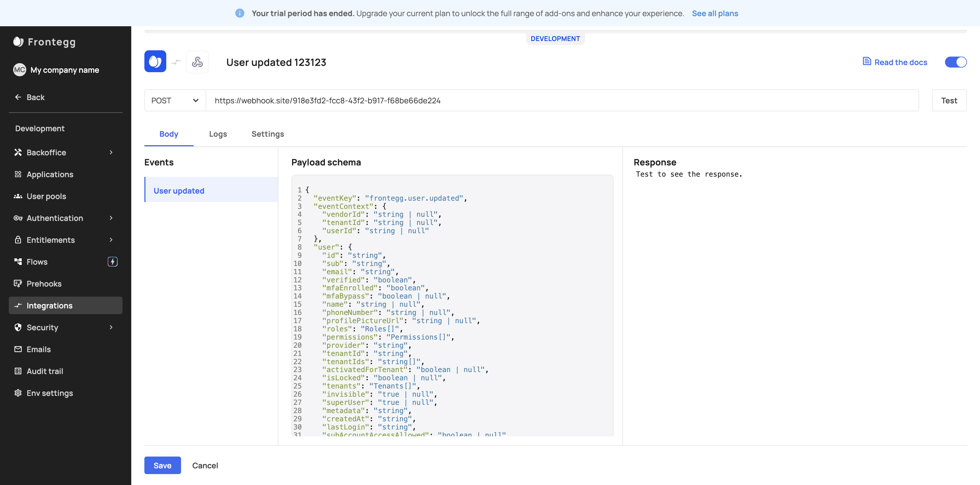Click the info icon in trial banner
This screenshot has height=485, width=980.
[240, 13]
